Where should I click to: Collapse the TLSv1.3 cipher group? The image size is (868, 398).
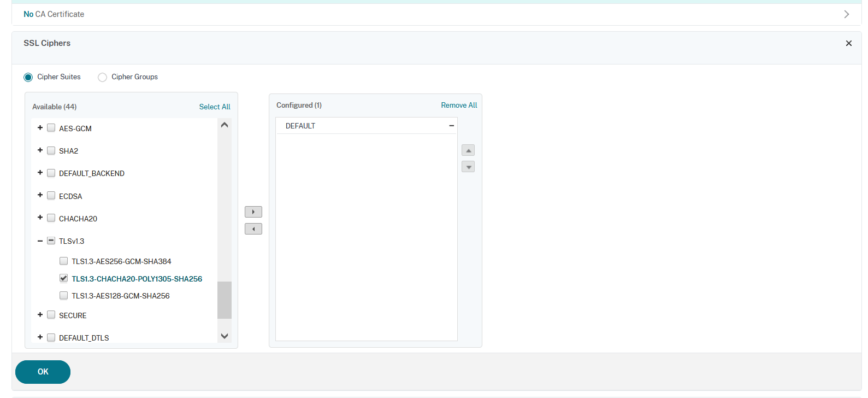point(40,241)
